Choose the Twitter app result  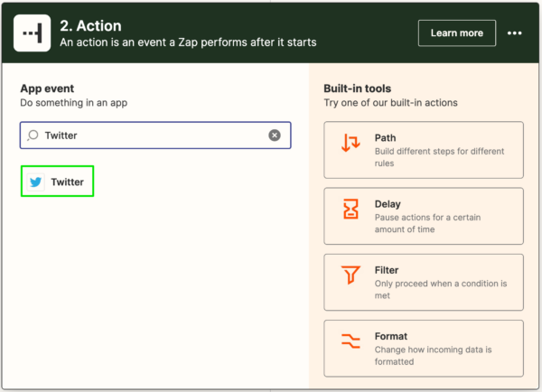click(58, 182)
